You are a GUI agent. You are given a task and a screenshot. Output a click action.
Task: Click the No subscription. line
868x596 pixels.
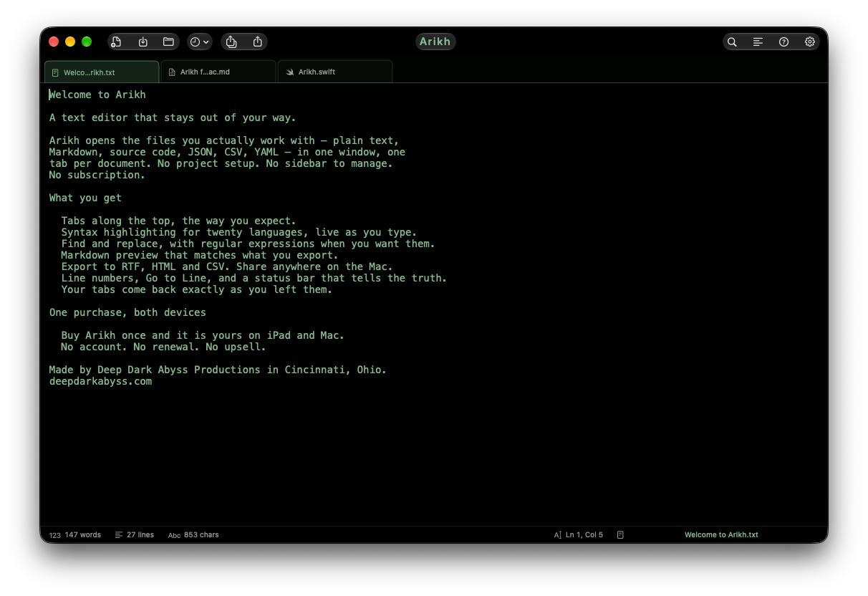click(x=97, y=175)
